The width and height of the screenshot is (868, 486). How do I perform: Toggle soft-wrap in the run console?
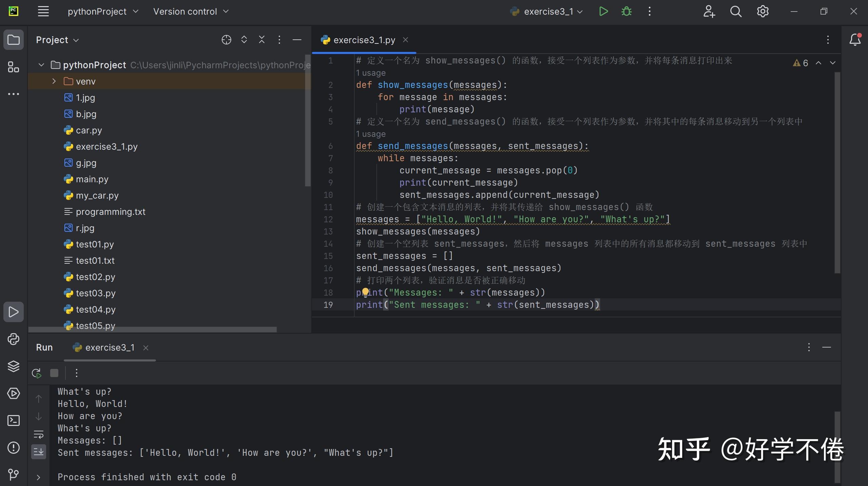39,433
